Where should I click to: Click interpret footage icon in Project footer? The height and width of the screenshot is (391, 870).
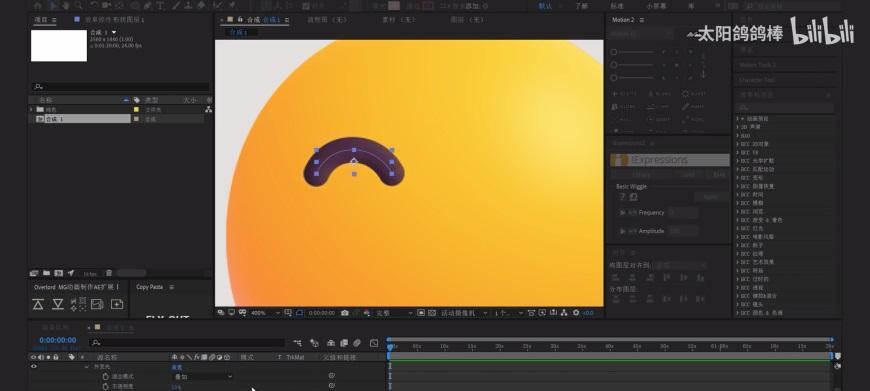pos(34,273)
